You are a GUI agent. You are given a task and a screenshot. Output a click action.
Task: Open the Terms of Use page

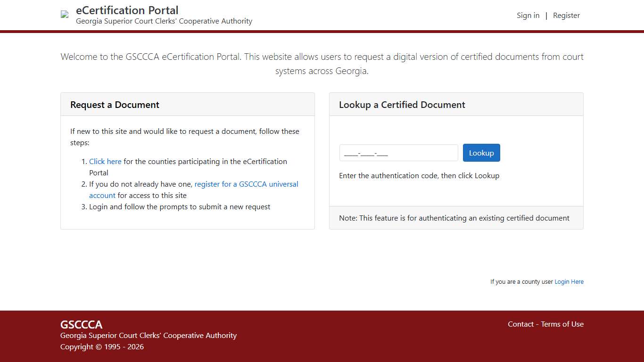[x=562, y=324]
